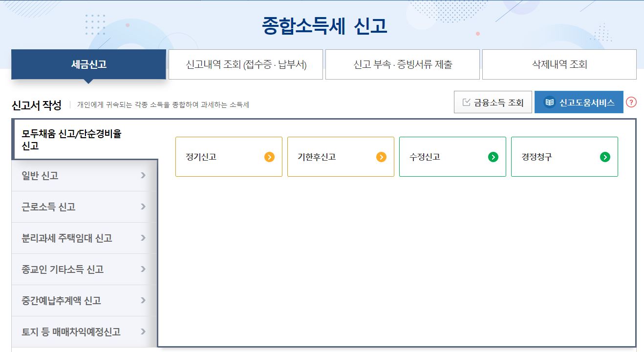644x352 pixels.
Task: Click the 수정신고 green arrow icon
Action: point(494,157)
